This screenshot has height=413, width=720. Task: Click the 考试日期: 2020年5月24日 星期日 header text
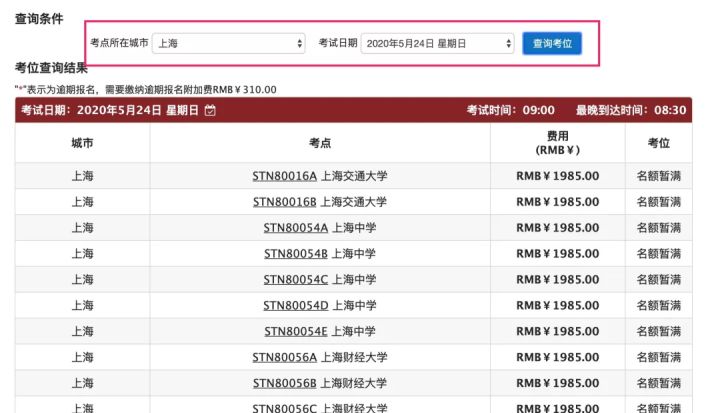coord(110,110)
